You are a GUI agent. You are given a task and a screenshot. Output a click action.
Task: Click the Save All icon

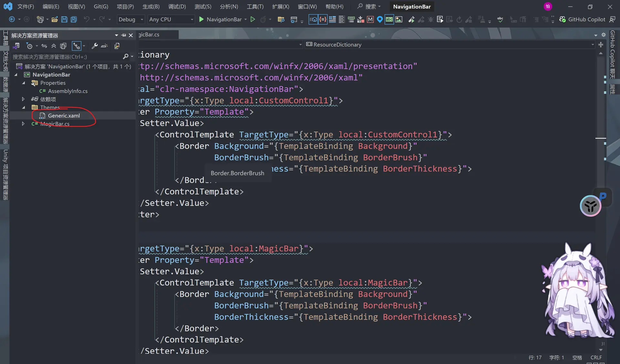(74, 19)
